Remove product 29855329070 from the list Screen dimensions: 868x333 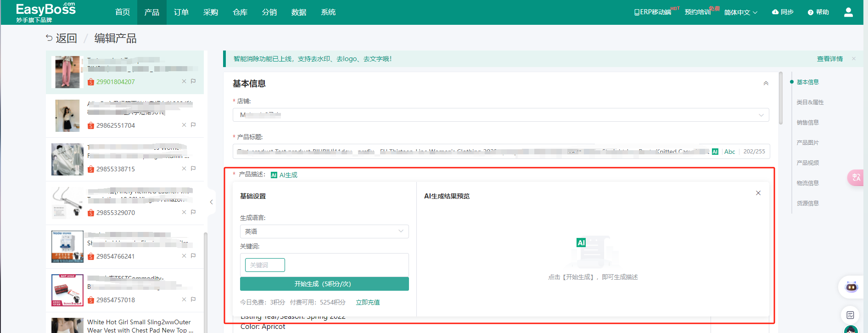[x=184, y=212]
